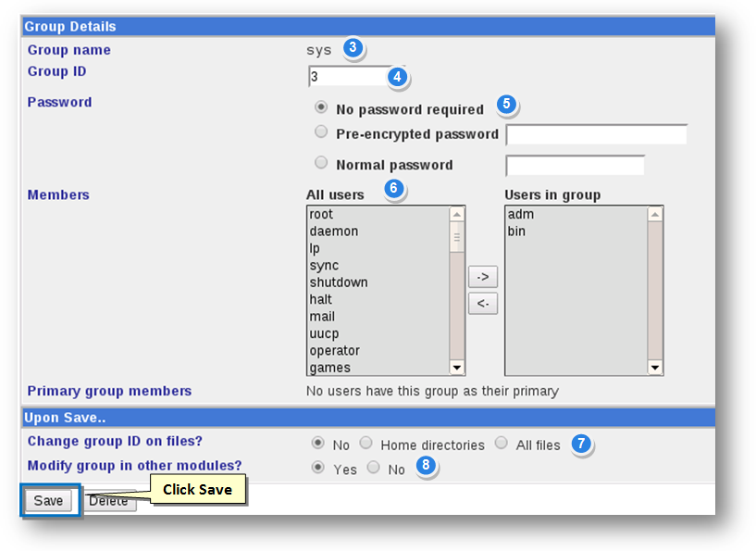Select operator in the All users list

coord(335,351)
